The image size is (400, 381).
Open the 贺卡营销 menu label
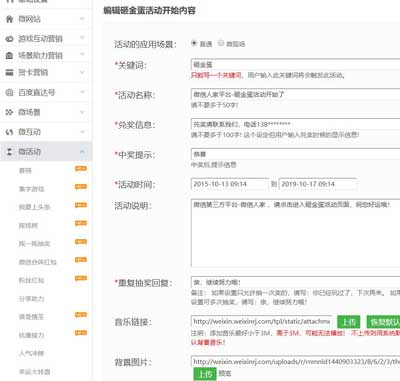(33, 72)
